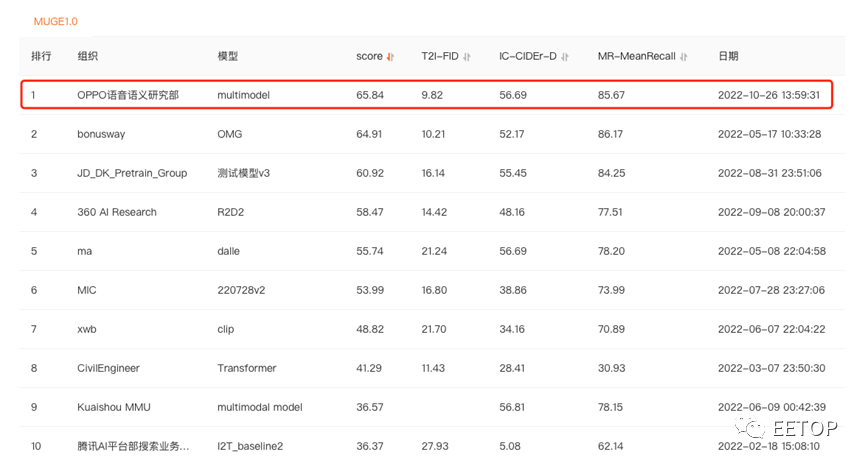Image resolution: width=865 pixels, height=463 pixels.
Task: Click MeanRecall value 30.93
Action: pos(611,368)
